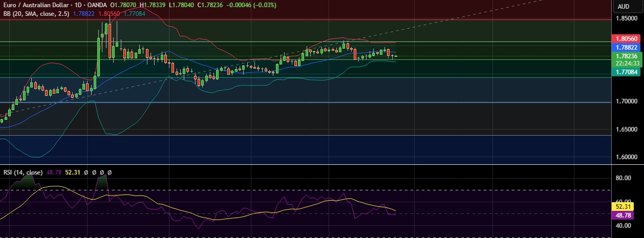The height and width of the screenshot is (238, 644).
Task: Select the RSI (14, close) indicator legend
Action: click(x=23, y=173)
